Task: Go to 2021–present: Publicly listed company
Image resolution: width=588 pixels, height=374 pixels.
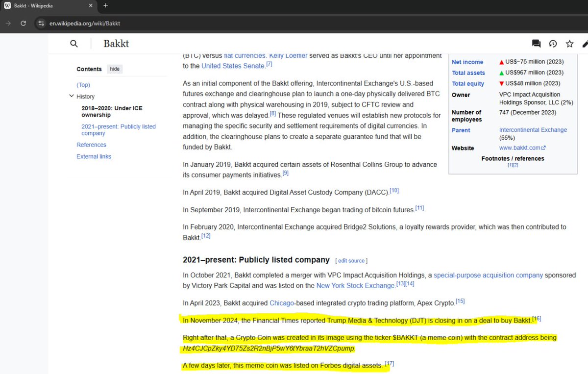Action: pyautogui.click(x=119, y=130)
